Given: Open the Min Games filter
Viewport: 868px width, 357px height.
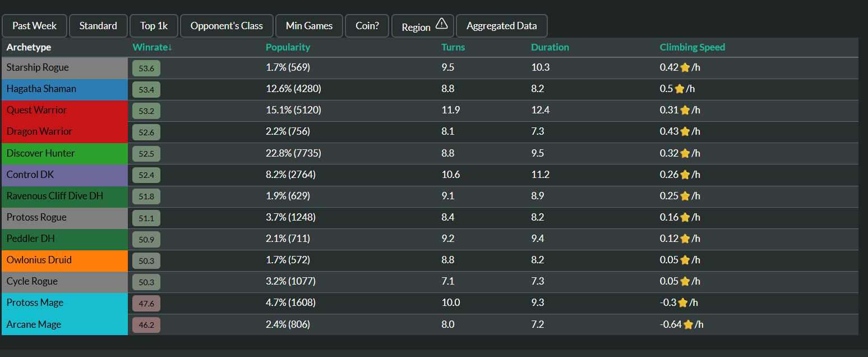Looking at the screenshot, I should [309, 26].
